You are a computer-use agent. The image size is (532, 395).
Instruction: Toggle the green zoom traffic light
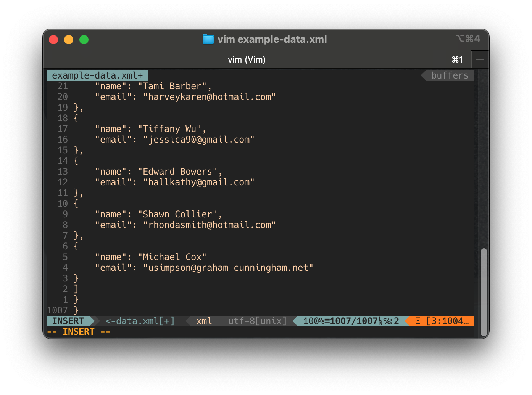[x=84, y=39]
